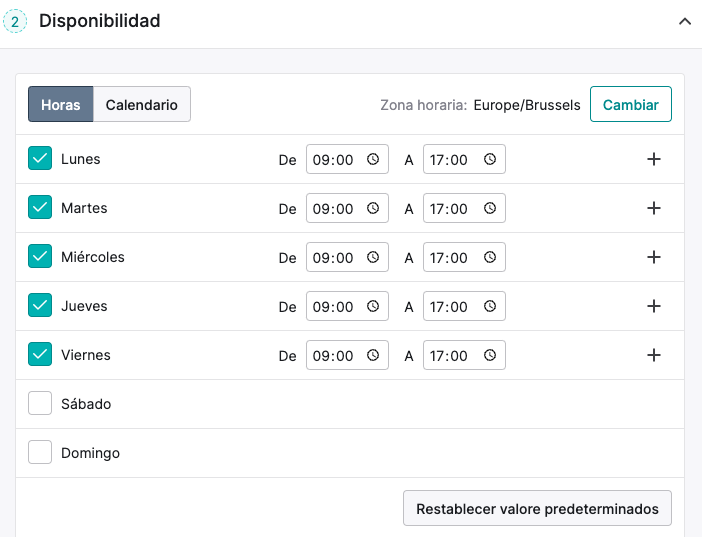Select the Horas tab

tap(60, 104)
